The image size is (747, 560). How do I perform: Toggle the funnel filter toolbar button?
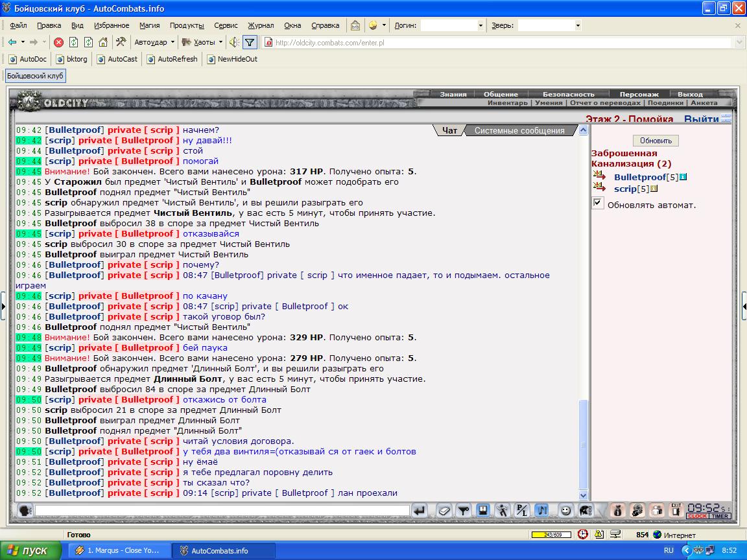[x=250, y=42]
